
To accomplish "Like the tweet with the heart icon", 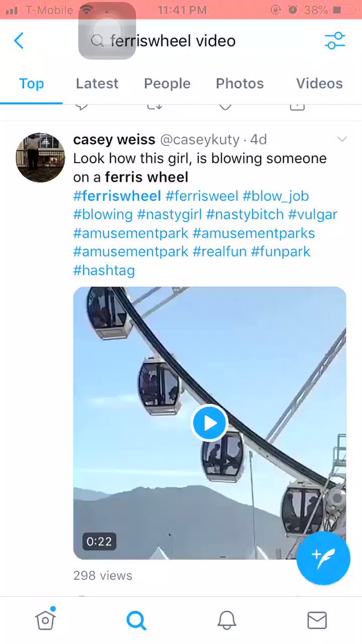I will tap(225, 105).
